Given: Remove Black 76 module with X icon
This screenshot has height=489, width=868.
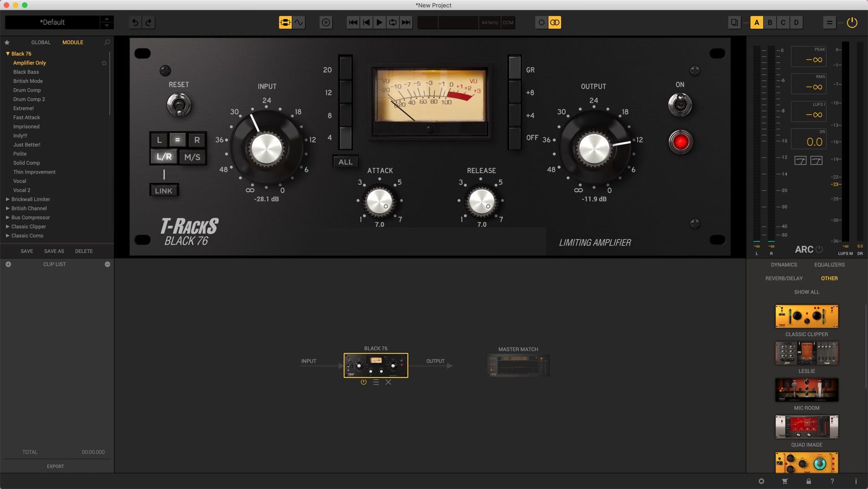Looking at the screenshot, I should tap(388, 382).
